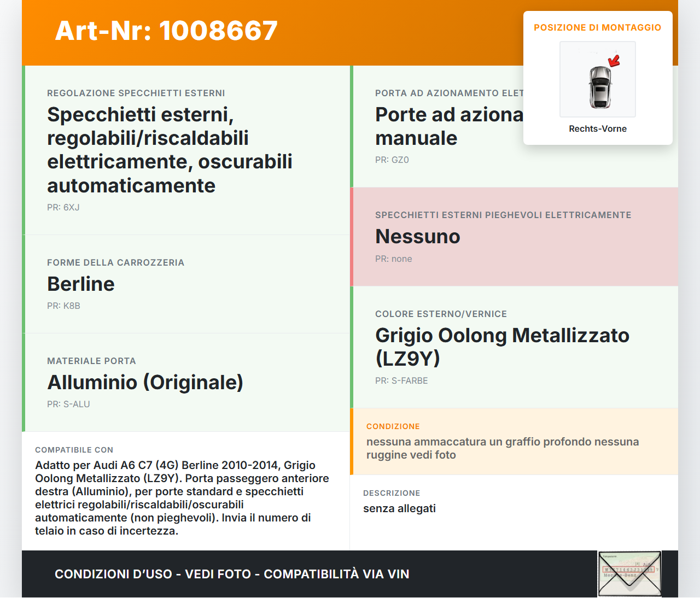The height and width of the screenshot is (598, 700).
Task: Click the Art-Nr: 1008667 title
Action: [166, 31]
